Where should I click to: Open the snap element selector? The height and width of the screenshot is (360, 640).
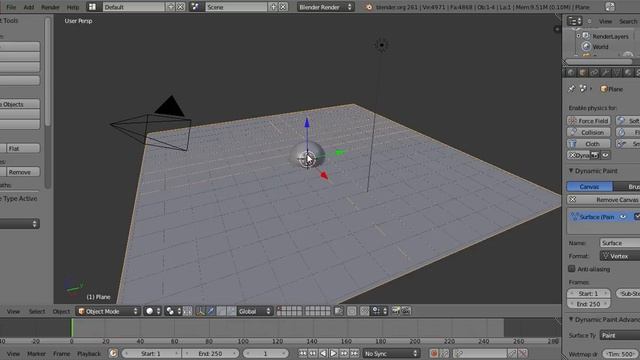[379, 311]
